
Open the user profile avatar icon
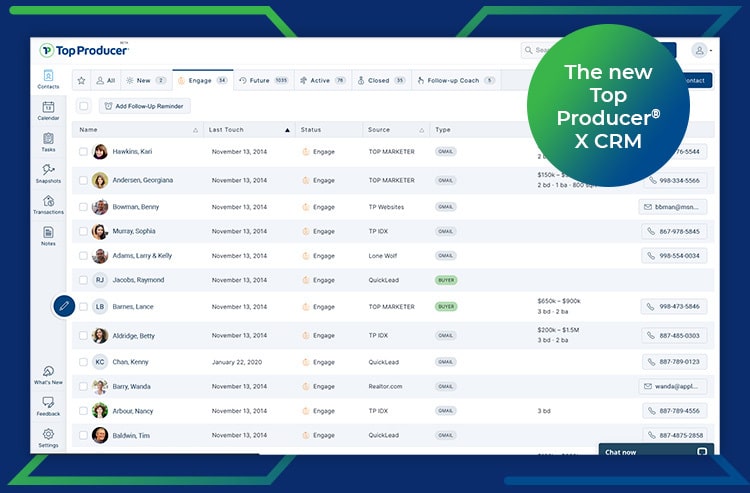(699, 50)
